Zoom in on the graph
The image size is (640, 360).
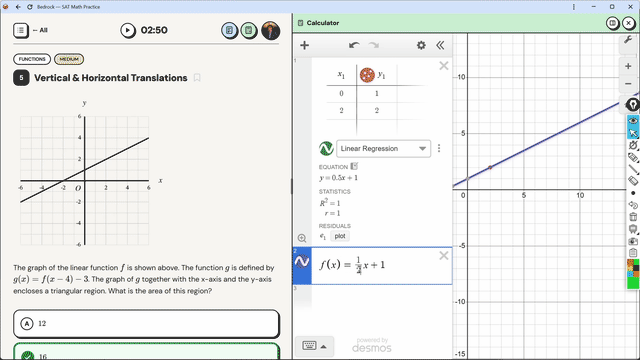coord(628,66)
